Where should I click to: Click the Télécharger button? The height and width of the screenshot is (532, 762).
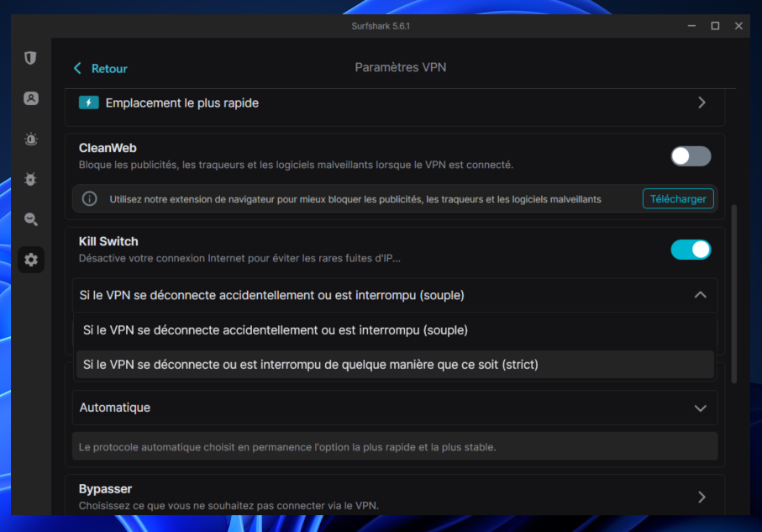[x=678, y=198]
